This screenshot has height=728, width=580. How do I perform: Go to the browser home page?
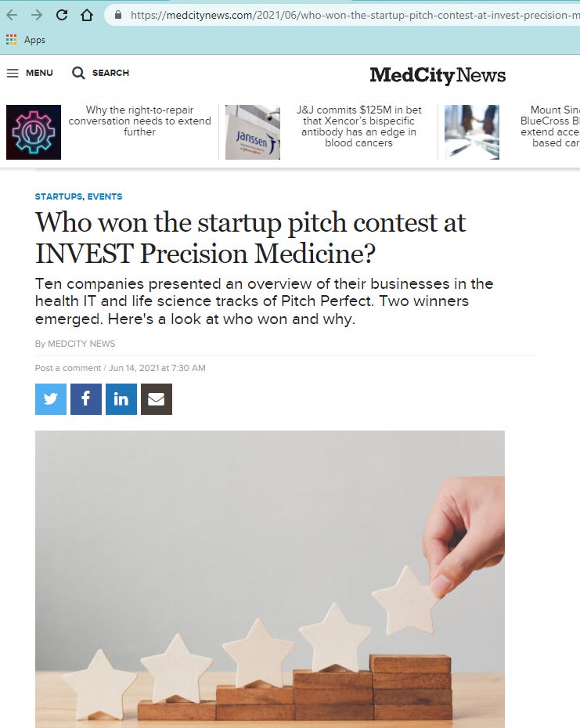[x=86, y=16]
